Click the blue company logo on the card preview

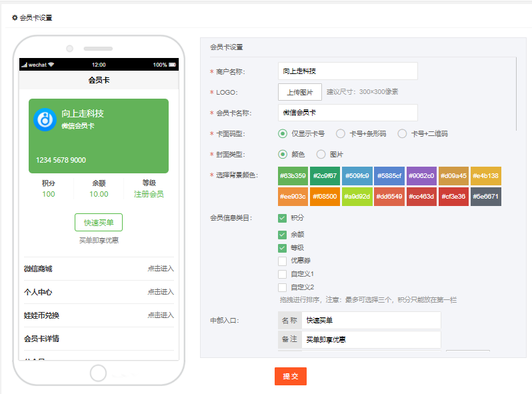[x=45, y=119]
